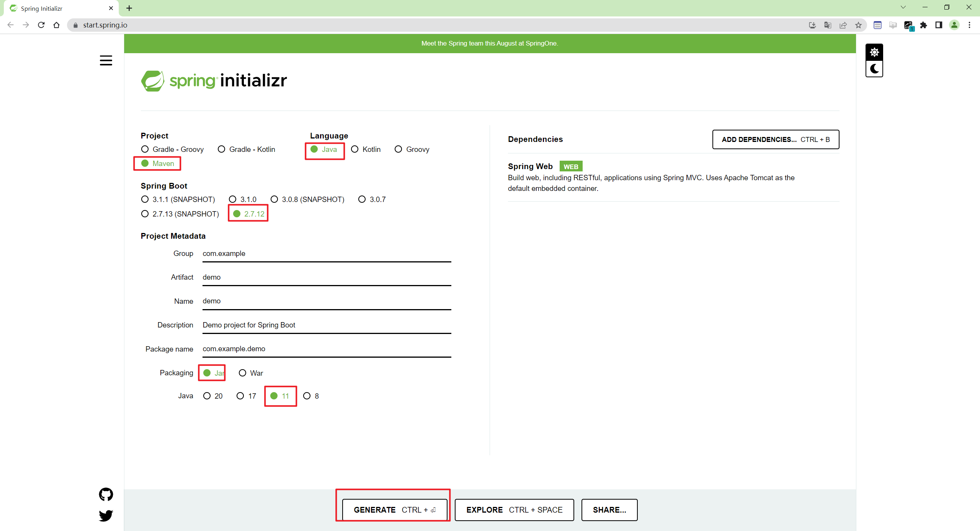Open the browser home page

57,25
